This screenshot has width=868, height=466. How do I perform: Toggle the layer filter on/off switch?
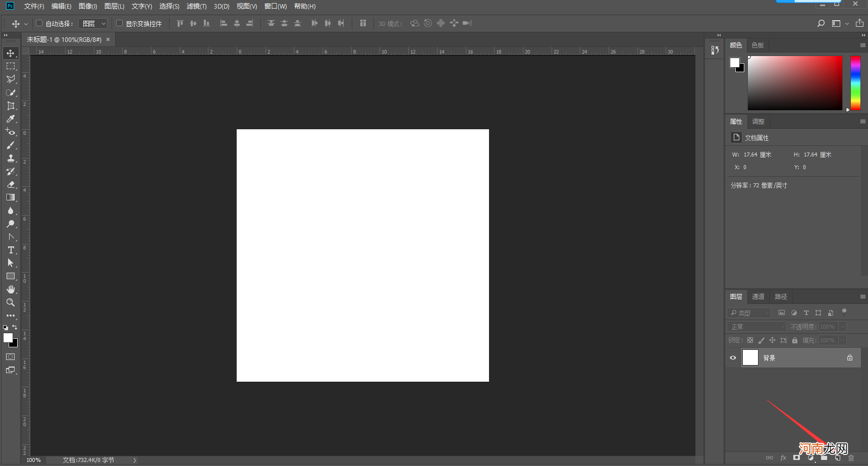tap(844, 312)
